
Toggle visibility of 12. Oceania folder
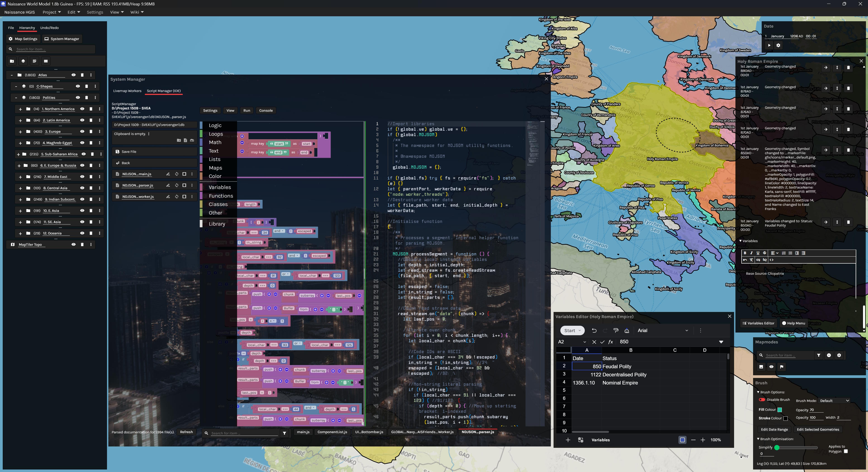click(x=82, y=233)
